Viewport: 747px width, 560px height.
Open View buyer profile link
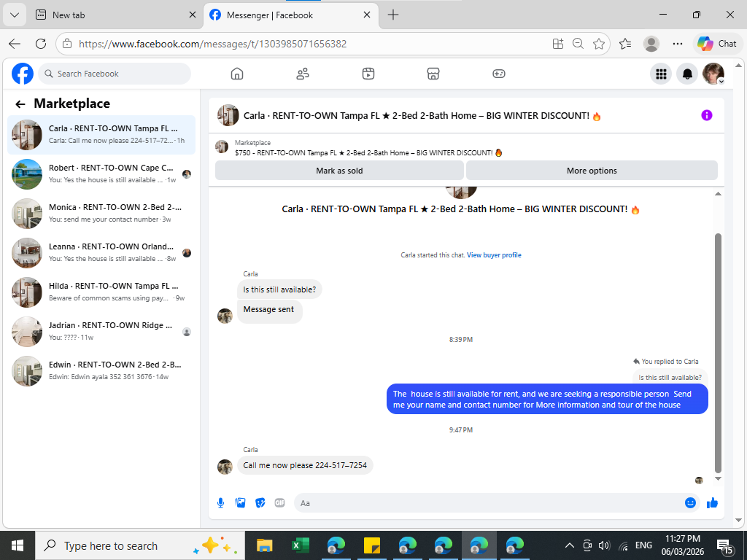[494, 255]
